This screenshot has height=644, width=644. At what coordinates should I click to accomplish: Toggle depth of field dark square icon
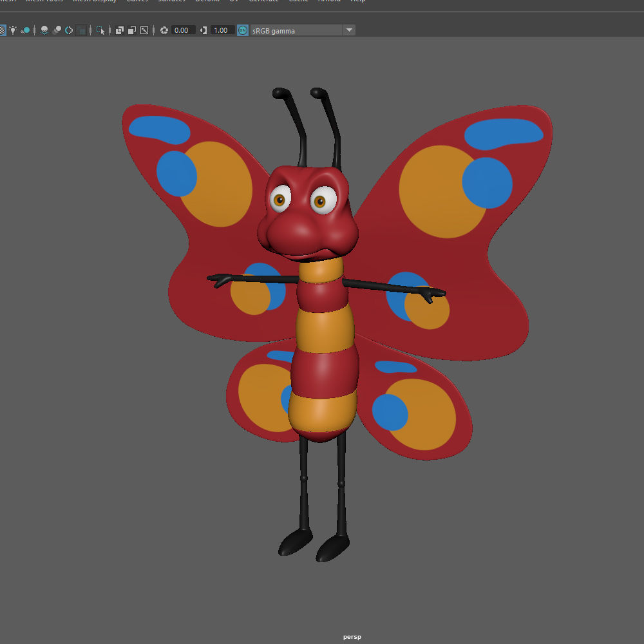coord(82,30)
